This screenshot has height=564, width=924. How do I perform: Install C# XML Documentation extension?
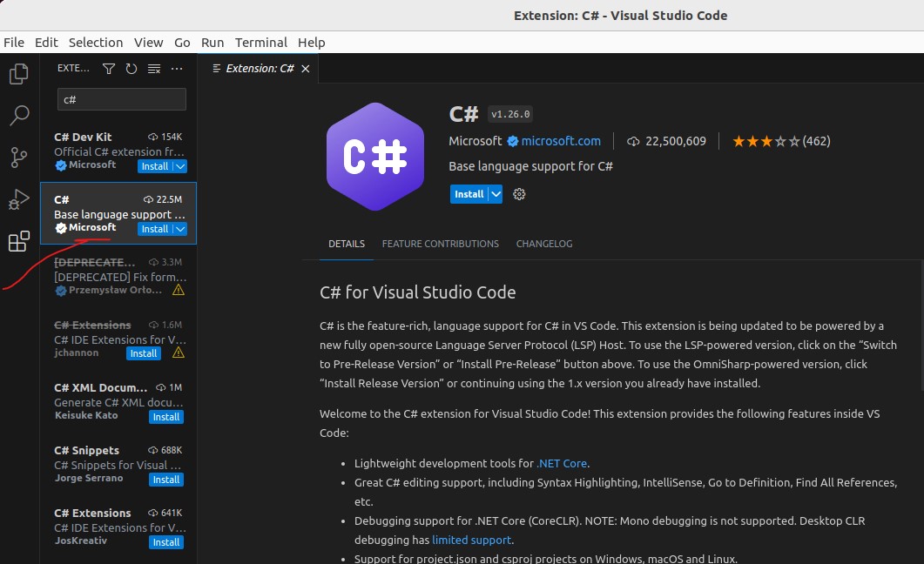point(166,417)
